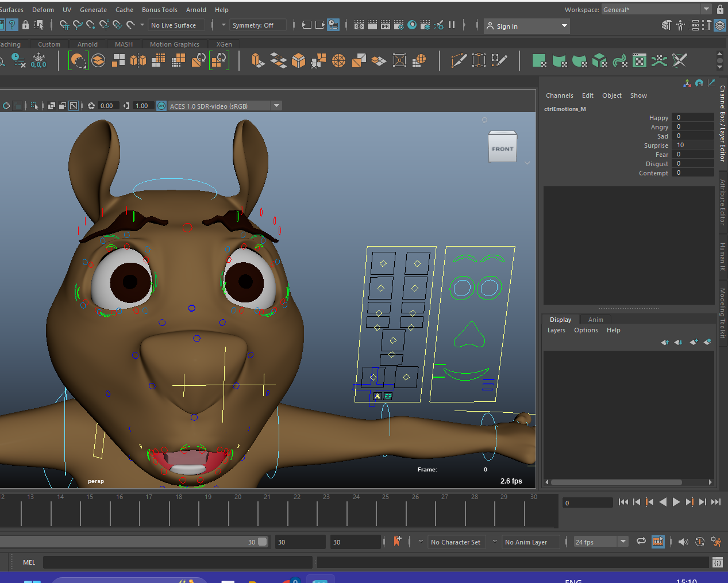This screenshot has height=583, width=728.
Task: Launch the Hypershade editor icon
Action: pyautogui.click(x=412, y=25)
